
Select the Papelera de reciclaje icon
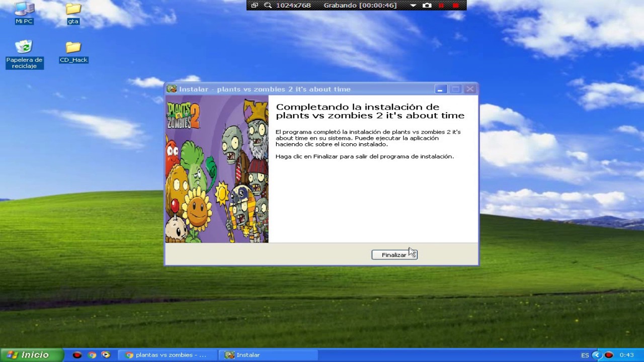pyautogui.click(x=24, y=55)
